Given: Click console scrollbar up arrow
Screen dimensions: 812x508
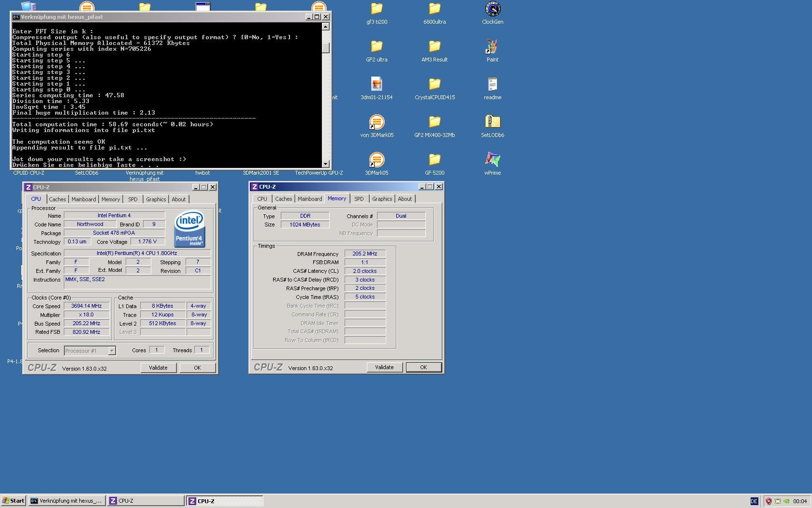Looking at the screenshot, I should pyautogui.click(x=326, y=27).
